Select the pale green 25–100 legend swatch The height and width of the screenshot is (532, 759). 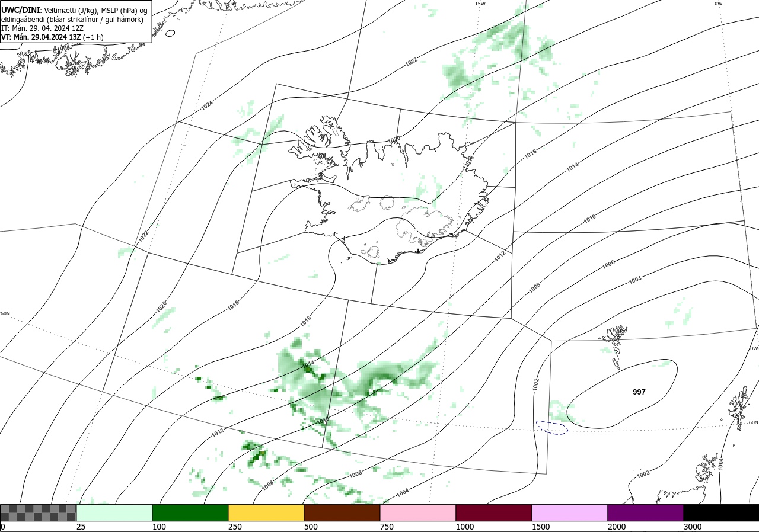coord(114,512)
